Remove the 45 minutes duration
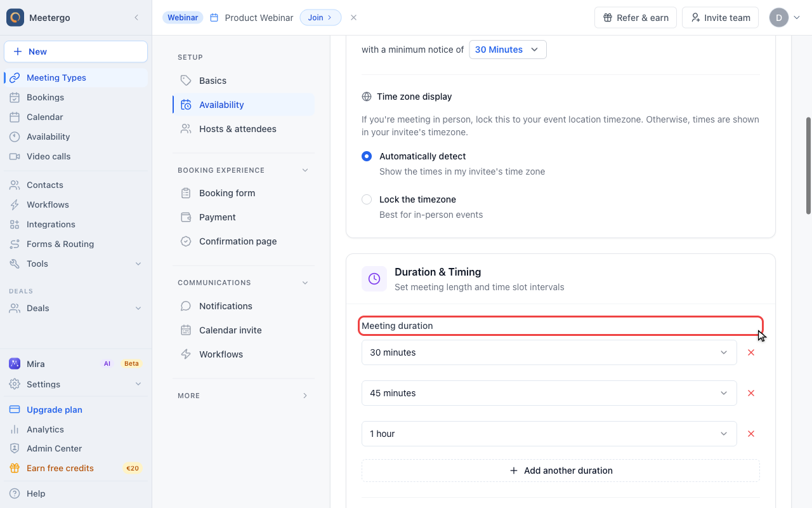812x508 pixels. (x=751, y=393)
